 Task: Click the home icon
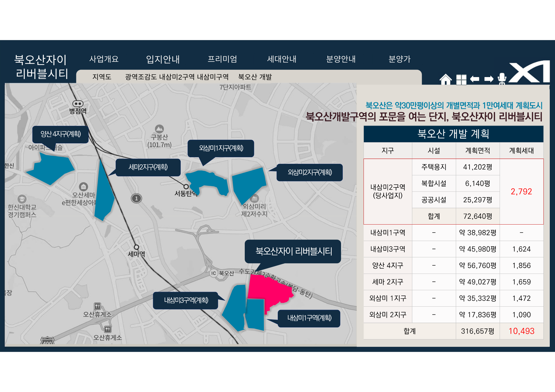tap(446, 79)
